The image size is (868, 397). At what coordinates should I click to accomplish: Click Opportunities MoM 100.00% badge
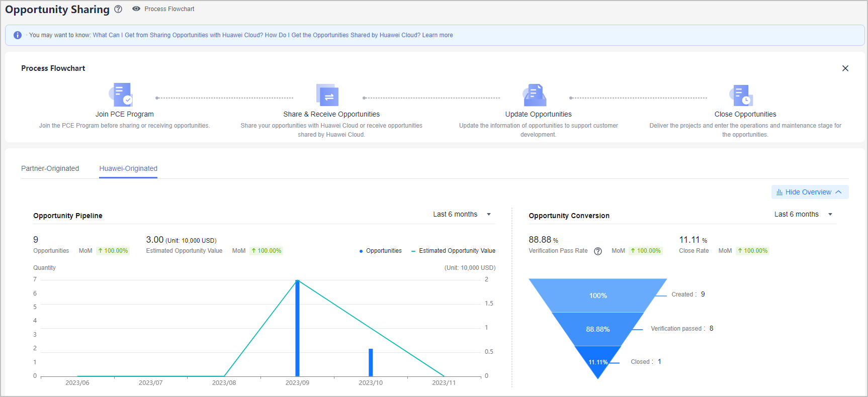click(x=113, y=251)
